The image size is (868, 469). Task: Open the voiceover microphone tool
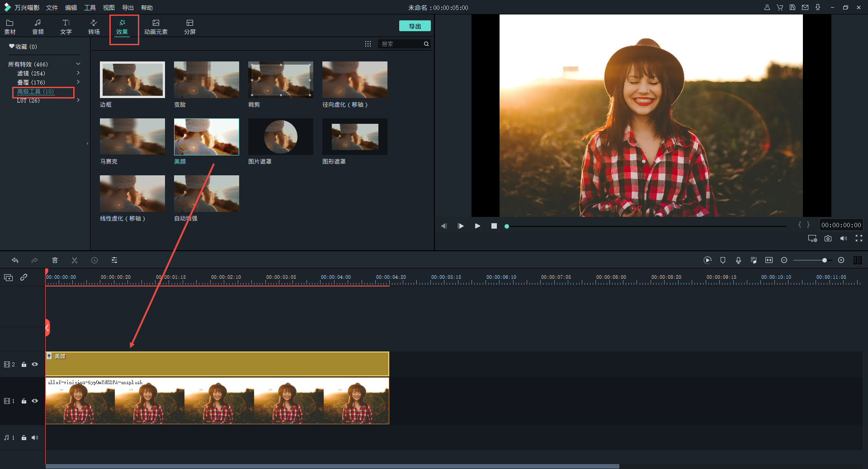coord(738,260)
